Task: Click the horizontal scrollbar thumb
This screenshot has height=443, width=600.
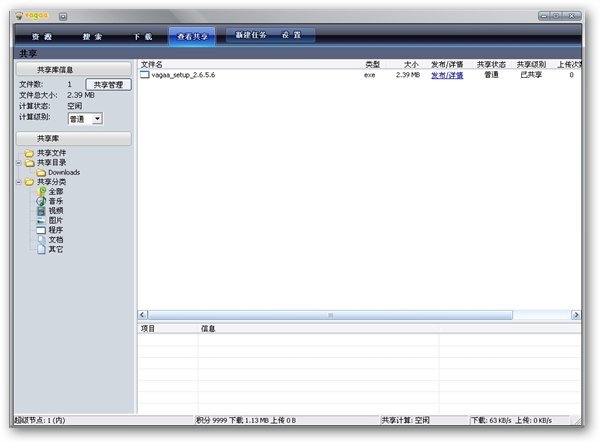Action: click(x=330, y=315)
